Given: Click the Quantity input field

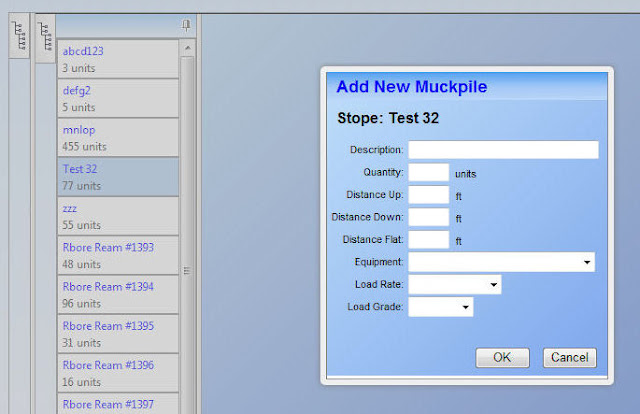Looking at the screenshot, I should [x=429, y=172].
